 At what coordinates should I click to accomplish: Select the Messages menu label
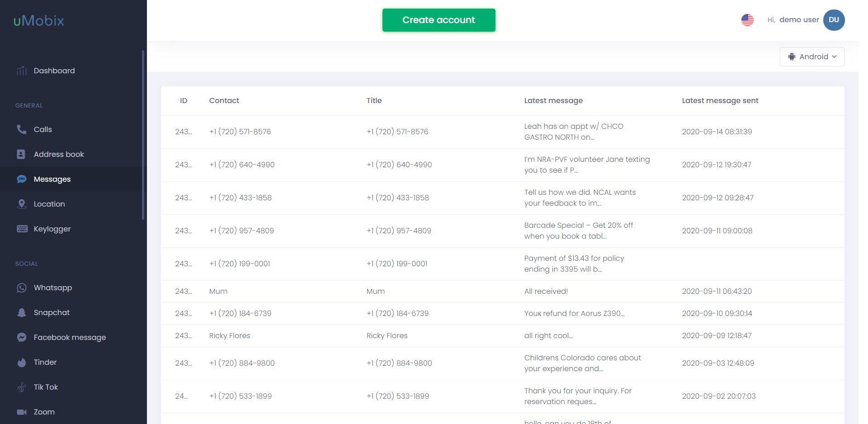tap(52, 179)
